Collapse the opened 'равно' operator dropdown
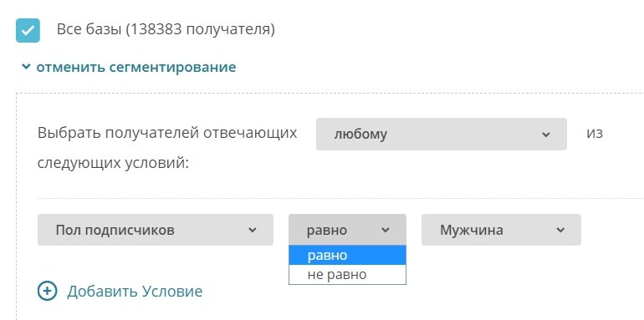 [x=347, y=230]
